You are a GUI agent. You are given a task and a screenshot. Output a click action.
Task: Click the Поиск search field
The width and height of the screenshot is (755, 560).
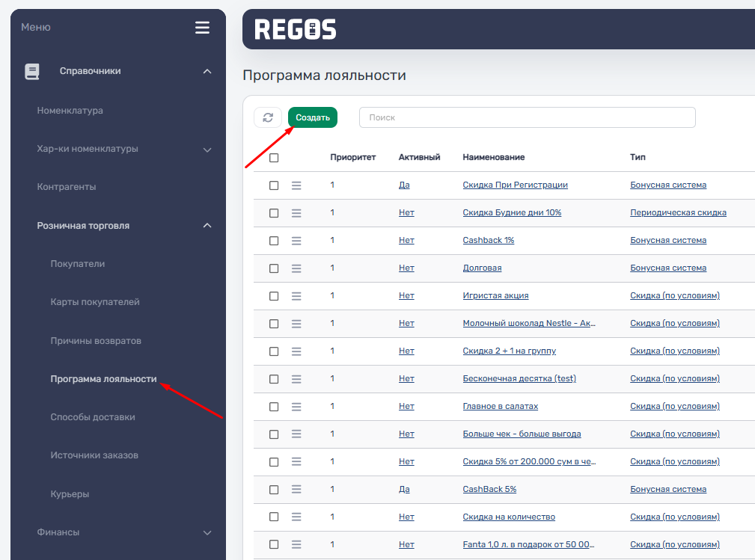point(527,117)
